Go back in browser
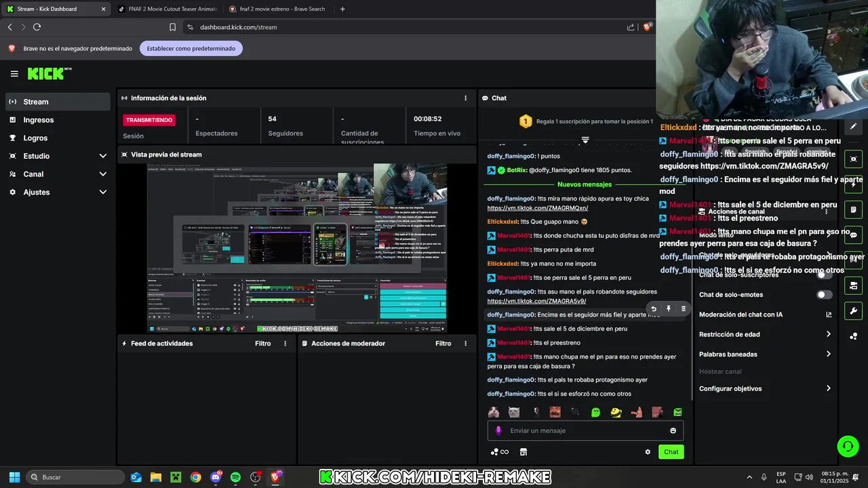Image resolution: width=868 pixels, height=488 pixels. pos(9,27)
